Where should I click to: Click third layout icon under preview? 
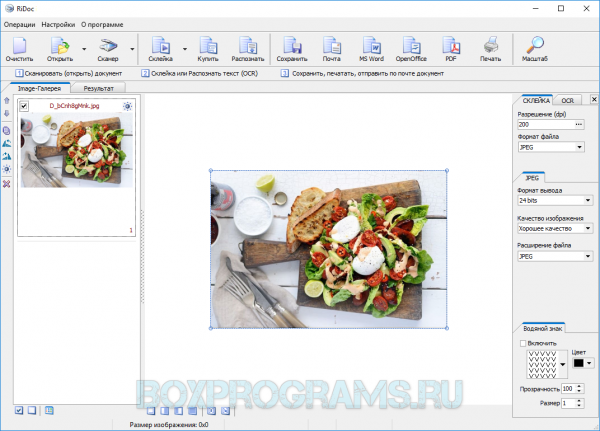tap(178, 411)
